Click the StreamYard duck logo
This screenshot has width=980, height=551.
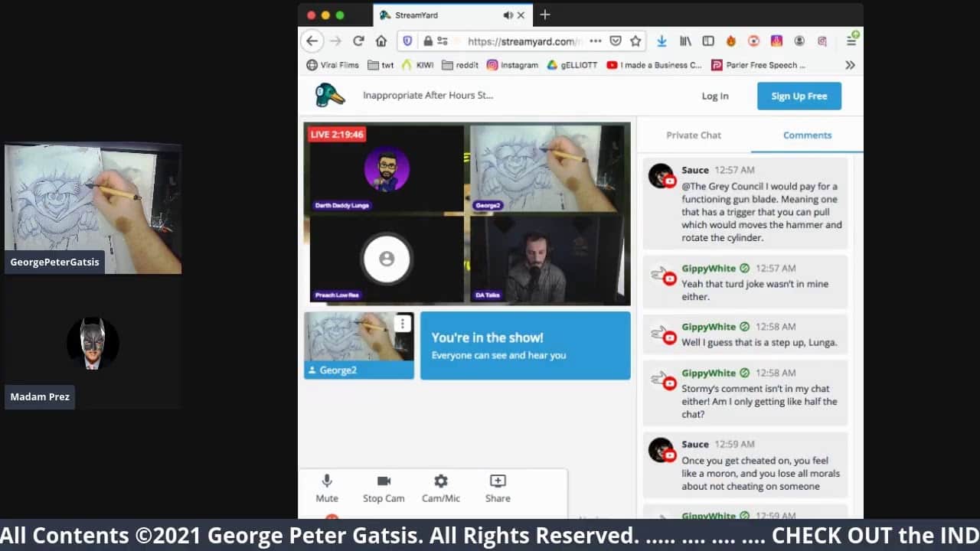tap(329, 95)
